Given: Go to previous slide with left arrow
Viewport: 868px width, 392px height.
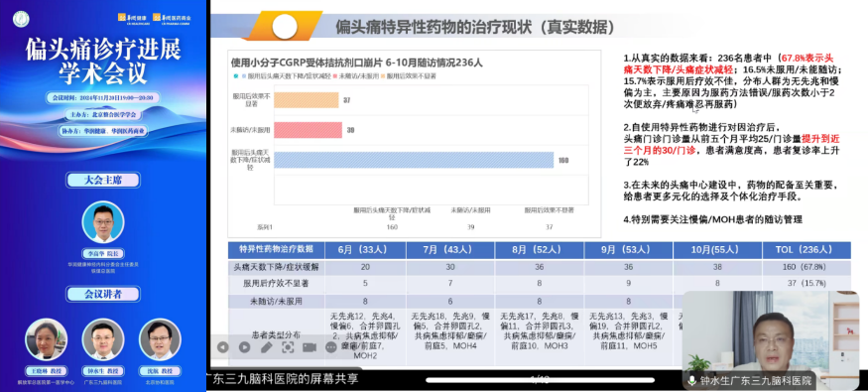Looking at the screenshot, I should click(x=222, y=347).
